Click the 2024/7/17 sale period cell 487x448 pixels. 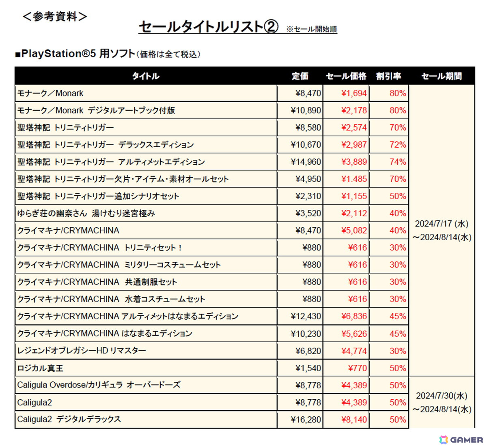pos(442,230)
